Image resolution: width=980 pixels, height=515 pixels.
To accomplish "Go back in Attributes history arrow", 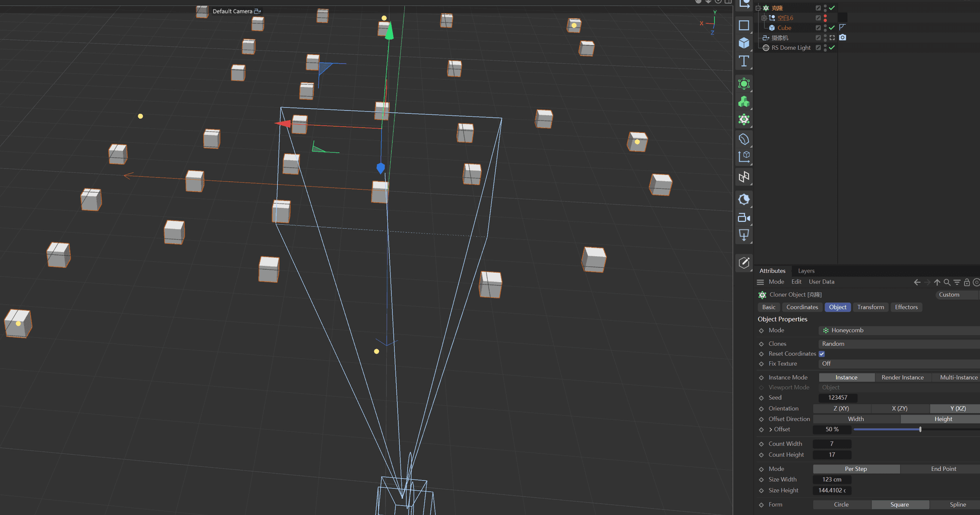I will pyautogui.click(x=917, y=282).
